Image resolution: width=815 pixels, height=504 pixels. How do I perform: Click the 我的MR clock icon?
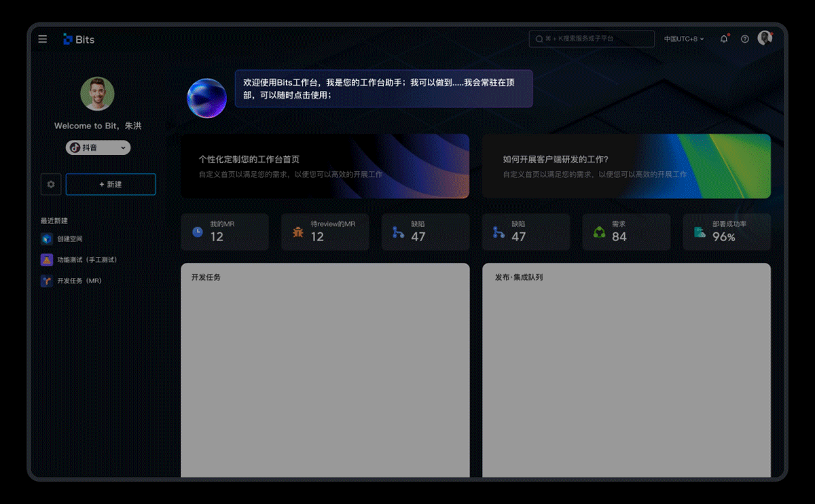pyautogui.click(x=198, y=232)
